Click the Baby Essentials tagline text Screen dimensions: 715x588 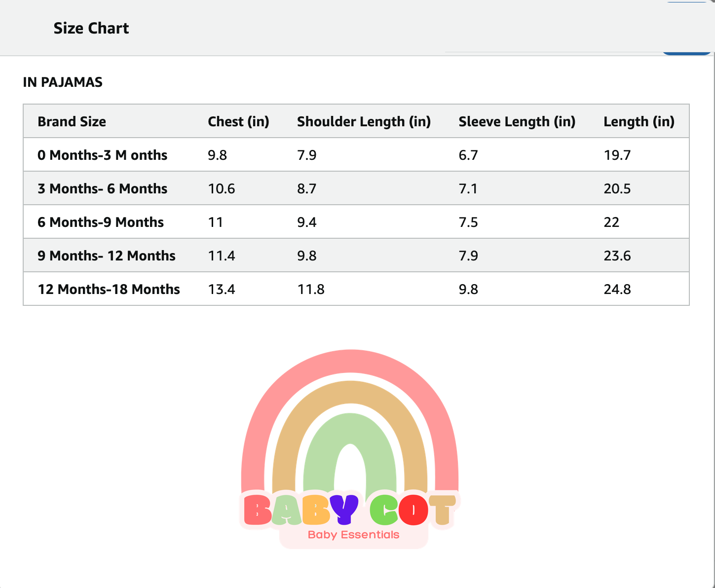[x=353, y=535]
